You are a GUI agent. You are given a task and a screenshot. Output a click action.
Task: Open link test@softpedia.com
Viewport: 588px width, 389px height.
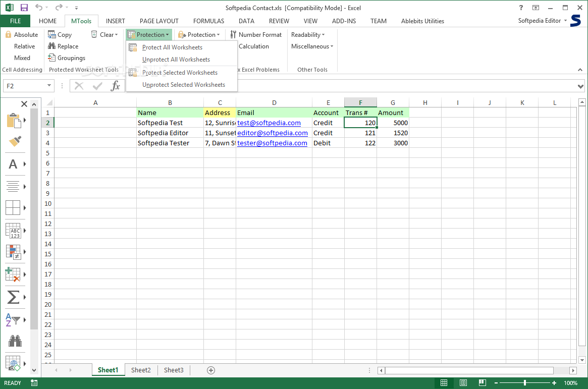269,123
